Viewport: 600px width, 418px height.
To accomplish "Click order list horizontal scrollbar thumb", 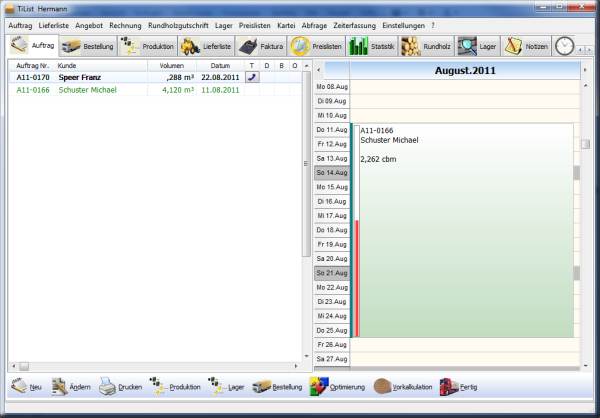I will tap(24, 366).
